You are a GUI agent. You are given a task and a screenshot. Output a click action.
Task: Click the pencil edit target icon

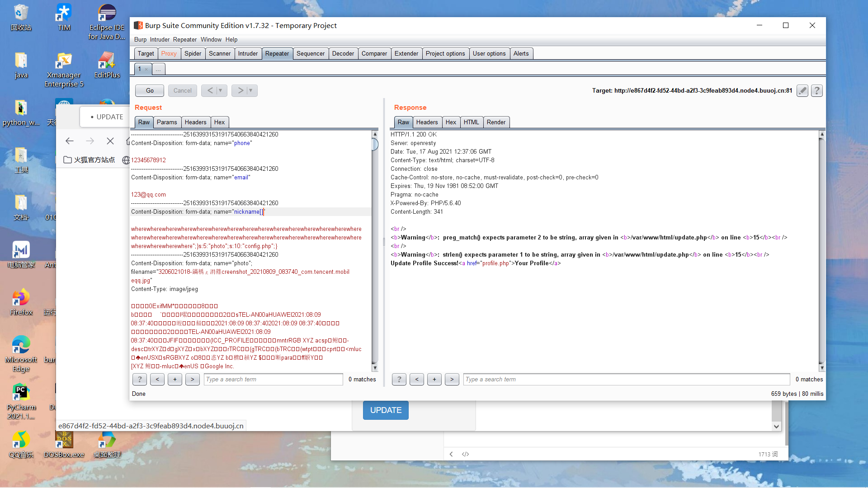pos(802,91)
